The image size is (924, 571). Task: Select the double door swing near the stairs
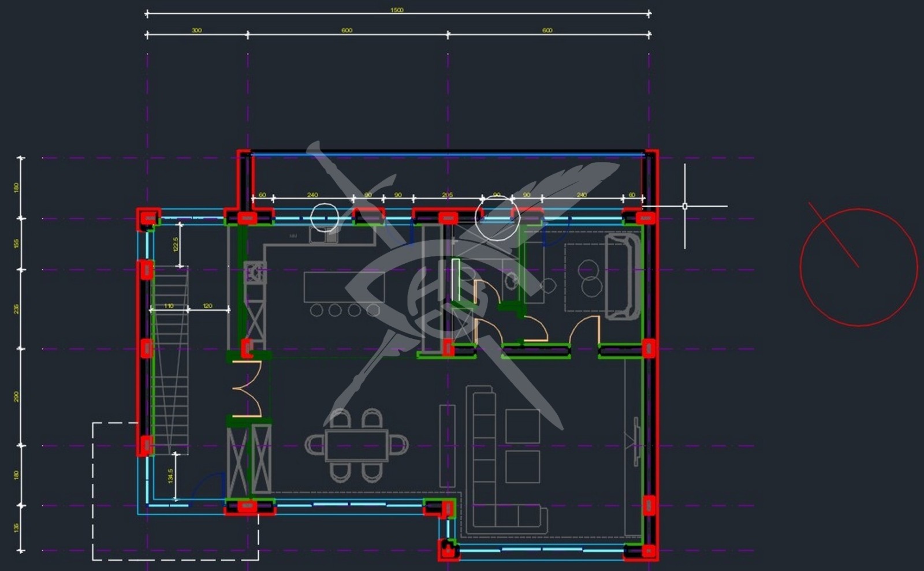[248, 389]
